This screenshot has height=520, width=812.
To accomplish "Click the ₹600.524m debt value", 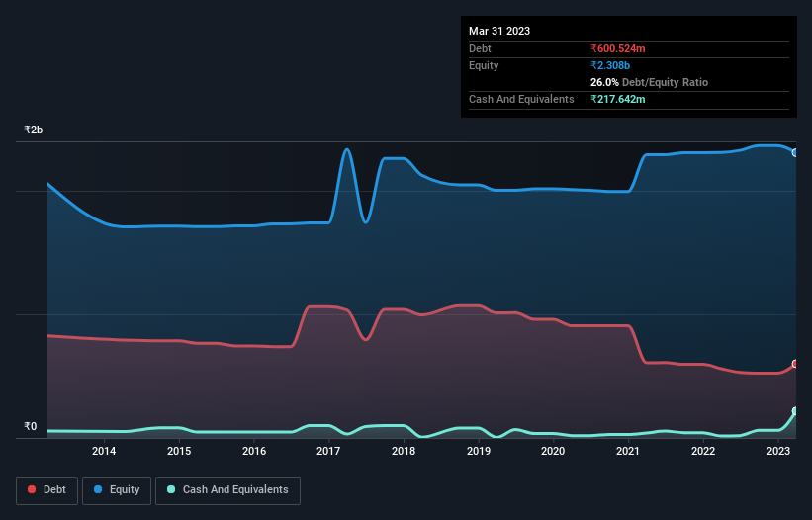I will coord(618,48).
